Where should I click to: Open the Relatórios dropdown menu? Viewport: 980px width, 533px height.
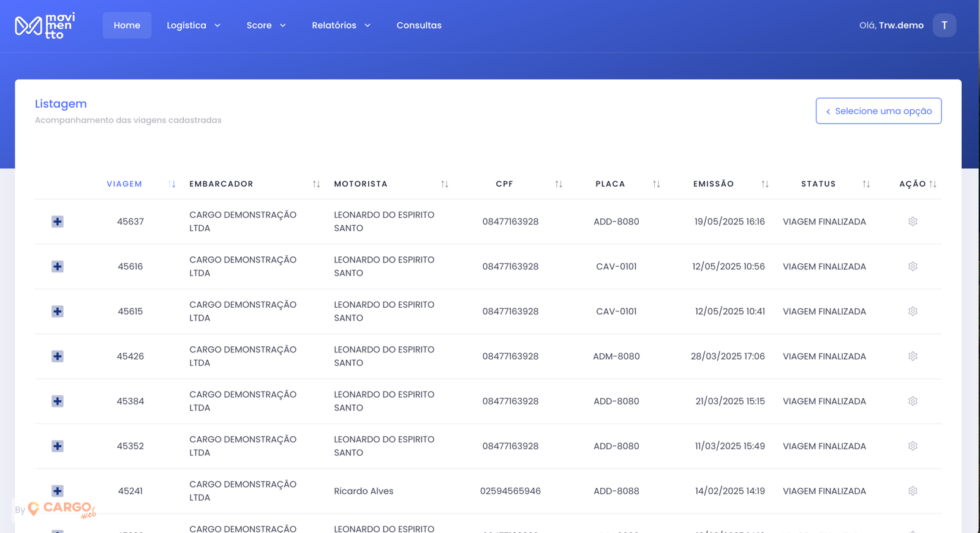[x=341, y=25]
